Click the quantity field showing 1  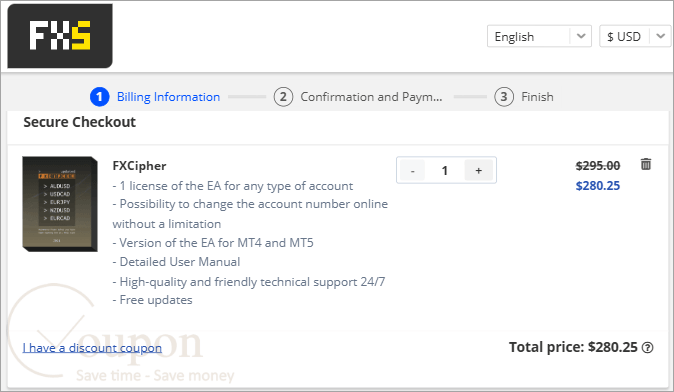point(445,171)
